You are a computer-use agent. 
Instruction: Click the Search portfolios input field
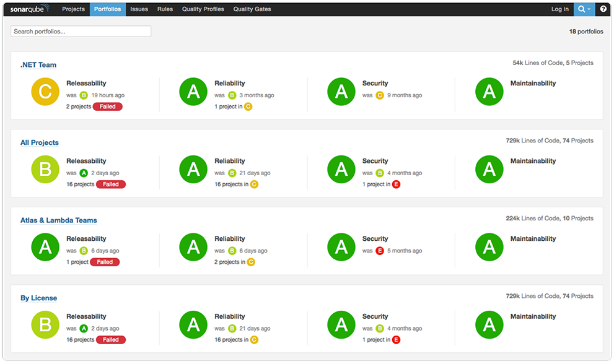(x=80, y=31)
